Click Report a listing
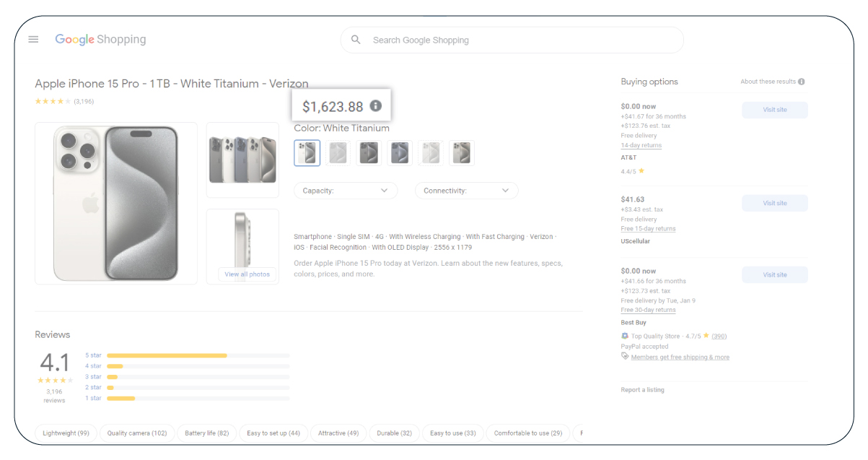Viewport: 868px width, 460px height. (643, 390)
